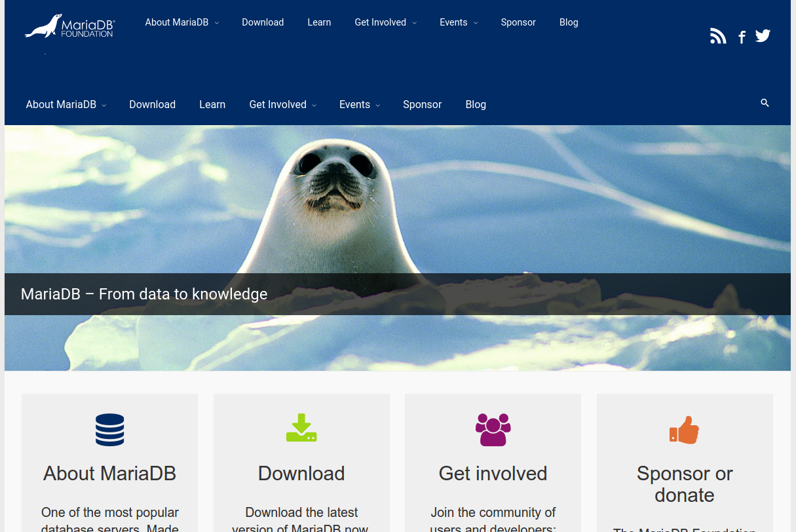Image resolution: width=796 pixels, height=532 pixels.
Task: Open the 'Get involved' card heading
Action: 493,473
